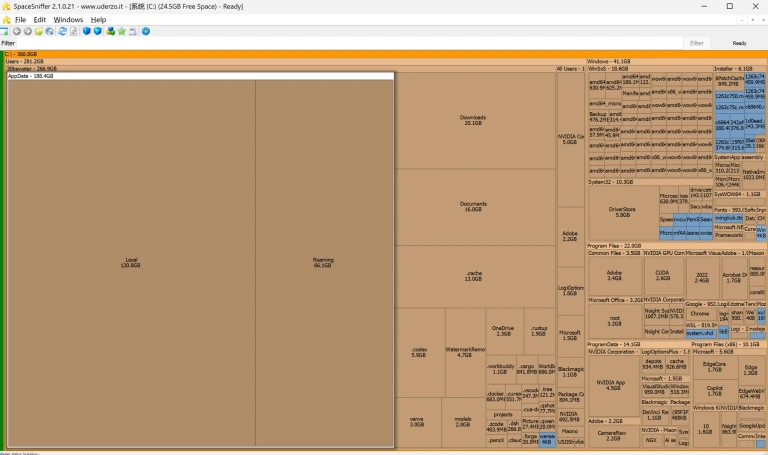Select the OneDrive 2.3GB block
Screen dimensions: 768x455
click(503, 331)
